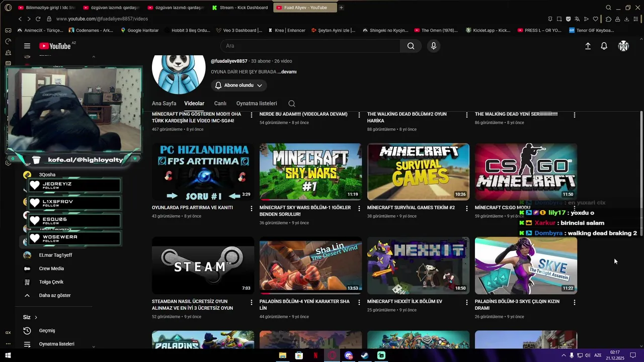
Task: Open the YouTube hamburger guide menu
Action: tap(27, 46)
